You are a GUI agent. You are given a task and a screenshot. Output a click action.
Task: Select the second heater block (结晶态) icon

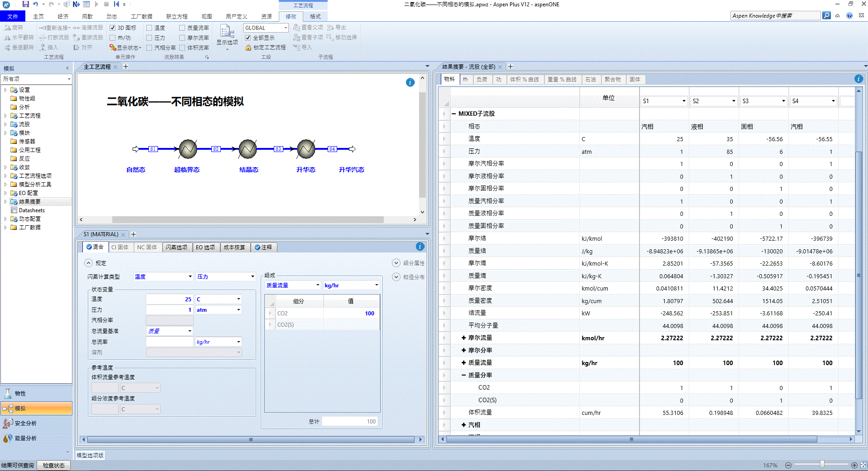coord(248,149)
